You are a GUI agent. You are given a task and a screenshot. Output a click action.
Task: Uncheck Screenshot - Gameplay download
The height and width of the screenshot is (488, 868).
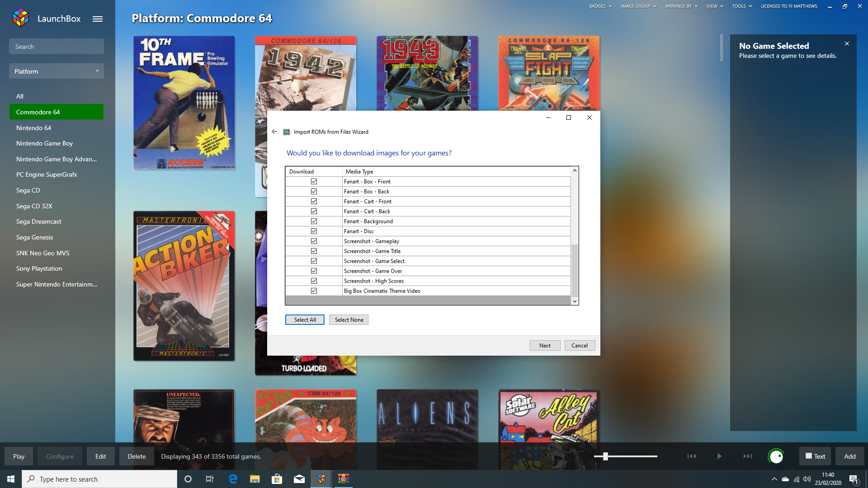click(x=314, y=241)
